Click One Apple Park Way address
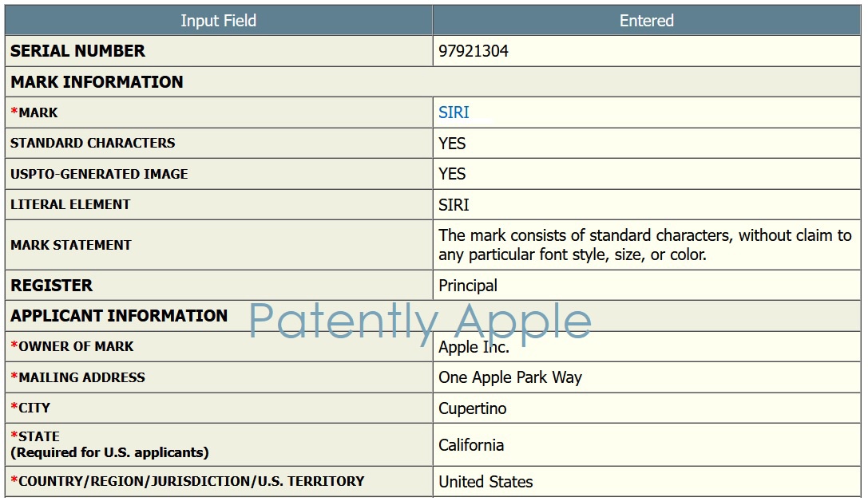The height and width of the screenshot is (501, 868). point(509,377)
